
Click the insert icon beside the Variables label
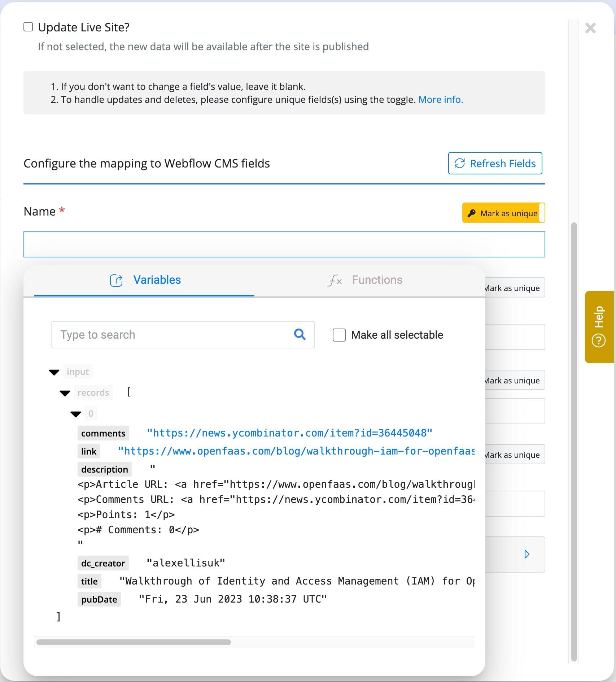116,280
